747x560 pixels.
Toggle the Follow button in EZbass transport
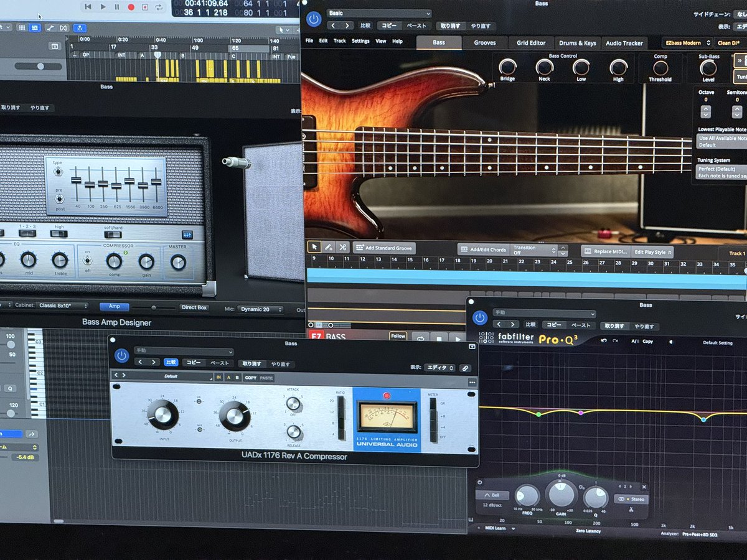tap(398, 336)
